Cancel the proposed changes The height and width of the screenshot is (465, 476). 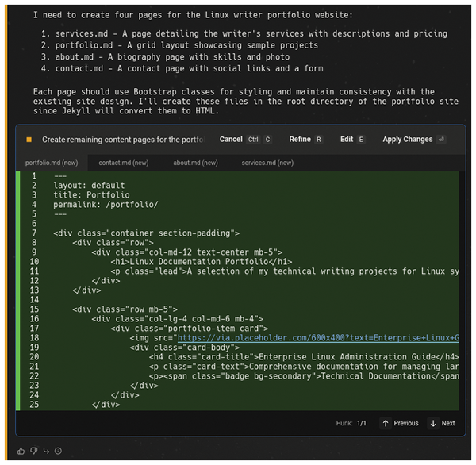(x=231, y=139)
